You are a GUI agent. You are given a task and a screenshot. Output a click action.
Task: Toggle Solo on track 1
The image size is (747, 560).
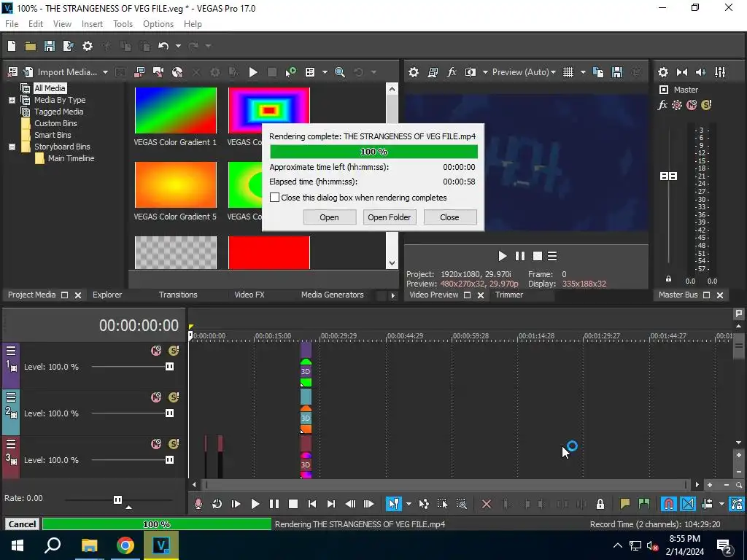click(174, 351)
